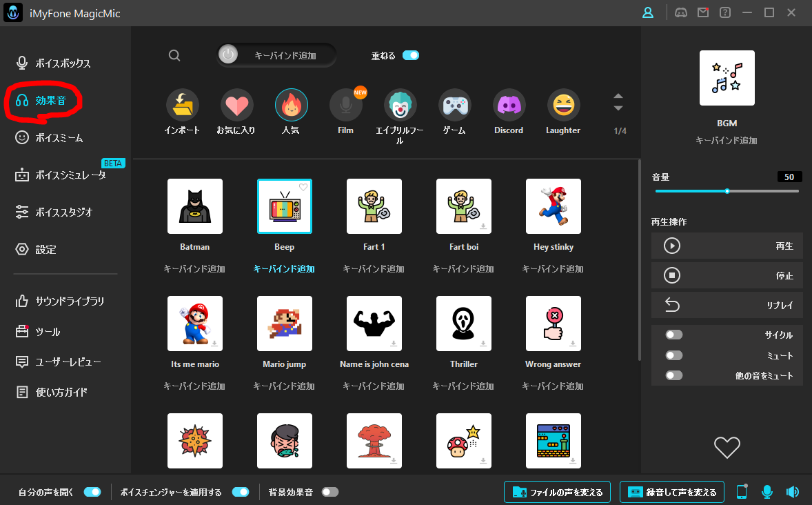Select the エイプリルフール clown category
Viewport: 812px width, 505px height.
point(400,106)
